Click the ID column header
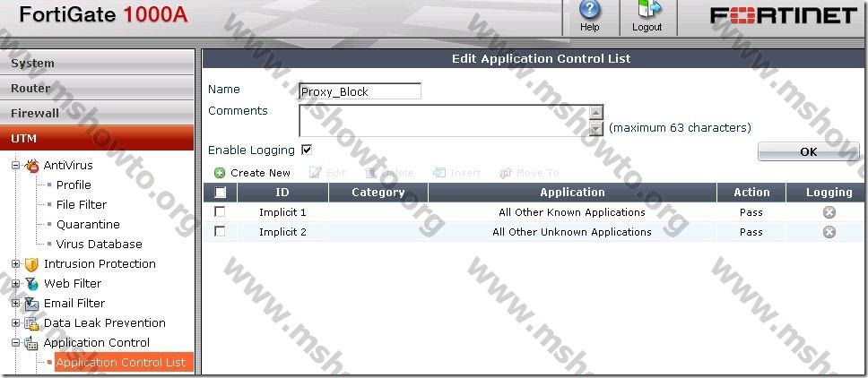This screenshot has height=378, width=868. click(x=282, y=193)
